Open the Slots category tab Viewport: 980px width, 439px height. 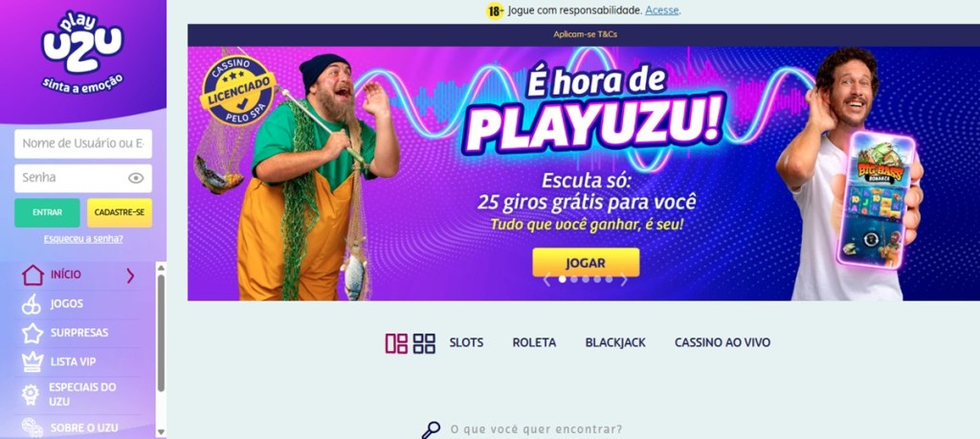coord(466,342)
